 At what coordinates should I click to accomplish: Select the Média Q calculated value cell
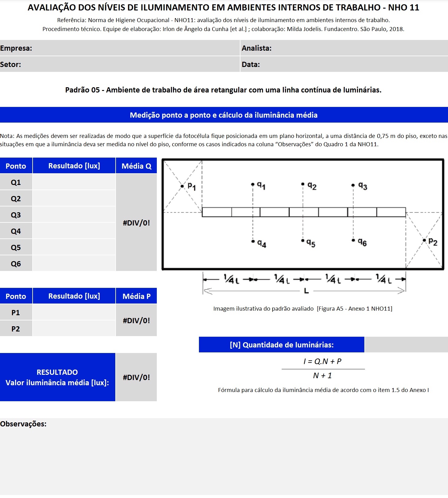coord(136,223)
